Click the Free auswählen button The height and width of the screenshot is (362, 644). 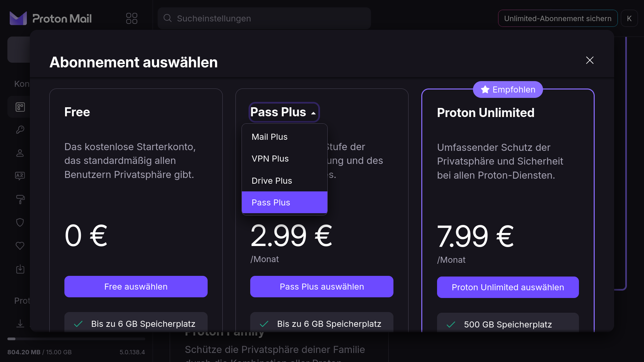coord(136,287)
